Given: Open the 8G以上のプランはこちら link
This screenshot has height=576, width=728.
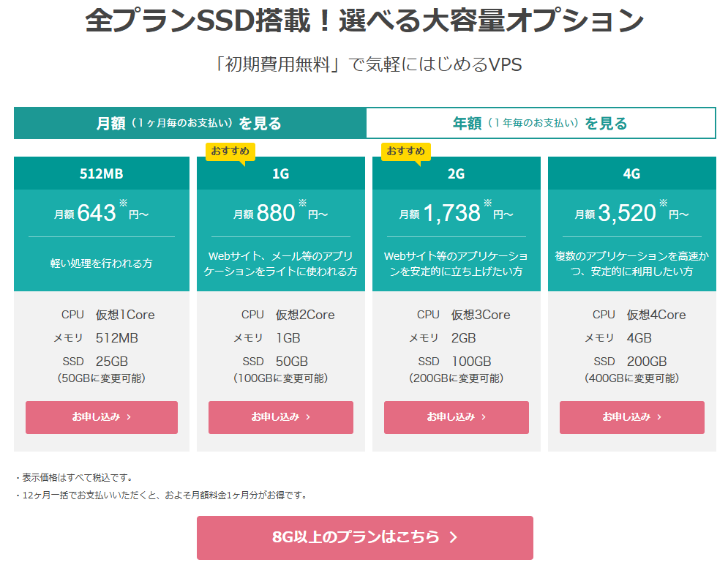Looking at the screenshot, I should (364, 537).
